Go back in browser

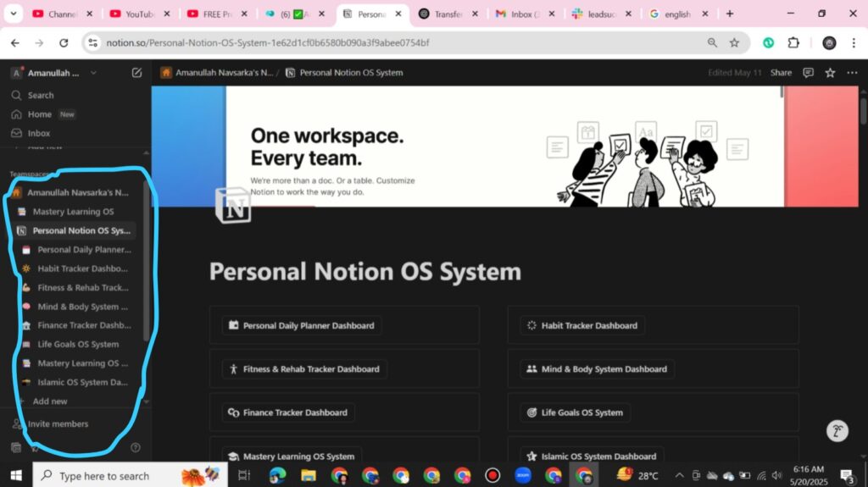pos(15,42)
